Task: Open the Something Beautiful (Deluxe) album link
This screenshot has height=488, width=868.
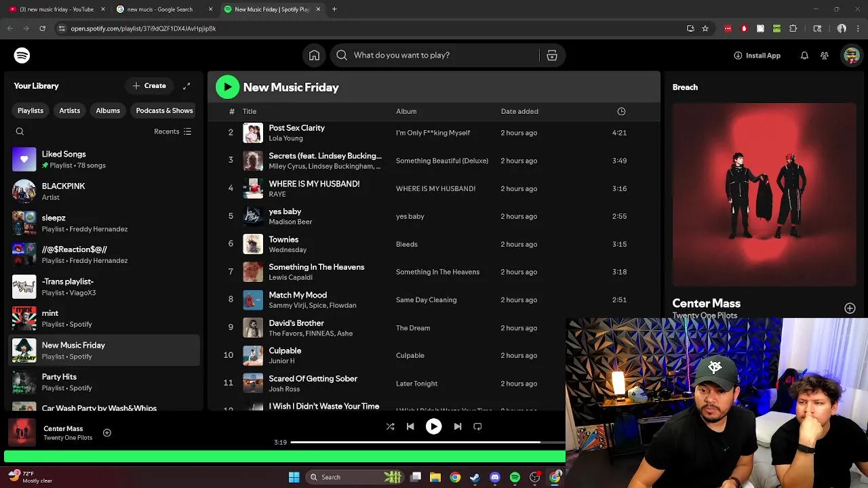Action: point(442,161)
